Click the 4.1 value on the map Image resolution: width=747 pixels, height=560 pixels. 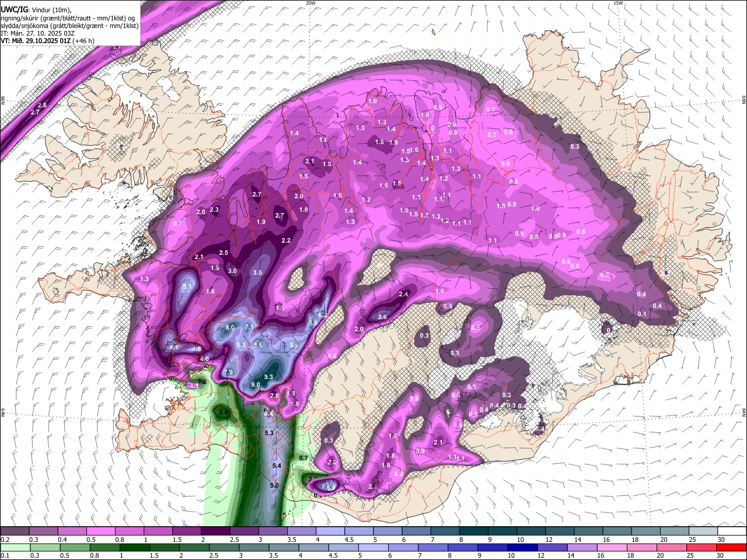pos(174,348)
